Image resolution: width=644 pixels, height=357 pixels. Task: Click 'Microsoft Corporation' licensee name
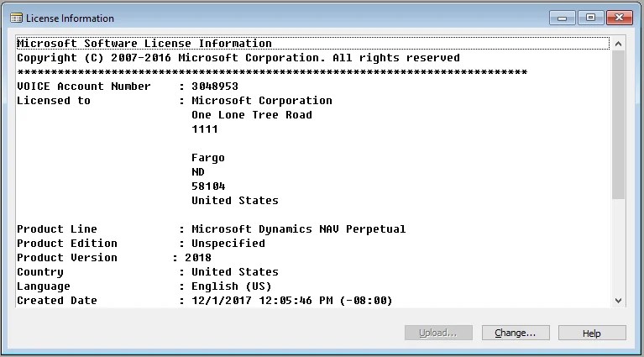262,101
